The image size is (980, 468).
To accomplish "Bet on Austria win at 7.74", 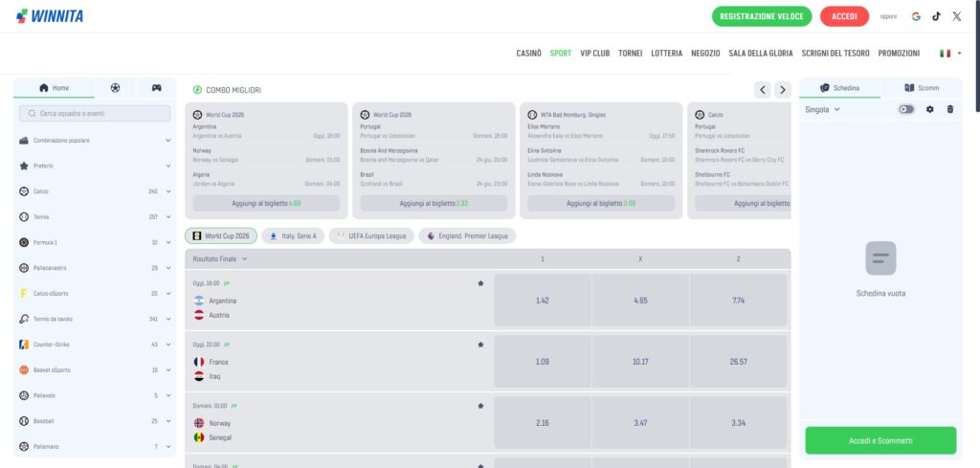I will pyautogui.click(x=738, y=301).
